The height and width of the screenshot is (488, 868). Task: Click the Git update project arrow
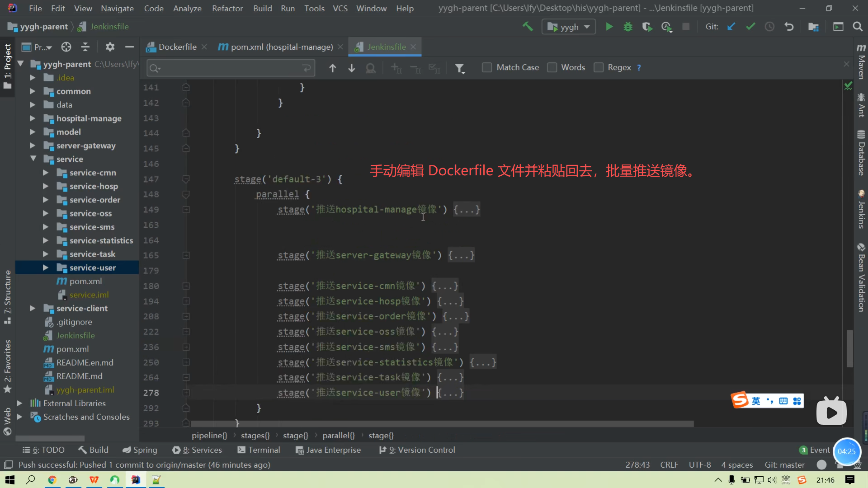click(731, 27)
